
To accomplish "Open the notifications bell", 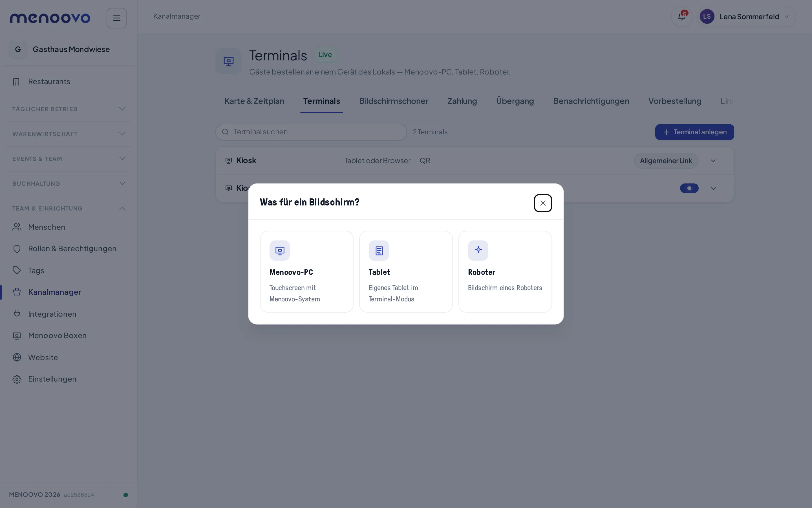I will coord(681,16).
